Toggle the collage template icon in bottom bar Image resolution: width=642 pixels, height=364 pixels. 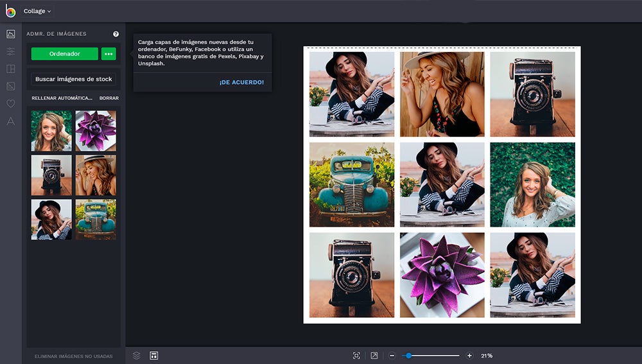(x=154, y=355)
